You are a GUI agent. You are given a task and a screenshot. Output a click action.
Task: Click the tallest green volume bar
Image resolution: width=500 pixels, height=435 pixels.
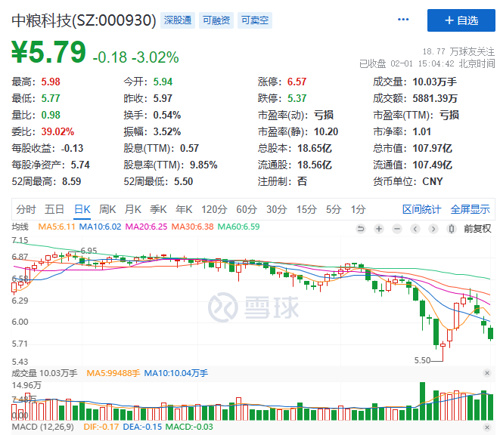click(x=422, y=401)
